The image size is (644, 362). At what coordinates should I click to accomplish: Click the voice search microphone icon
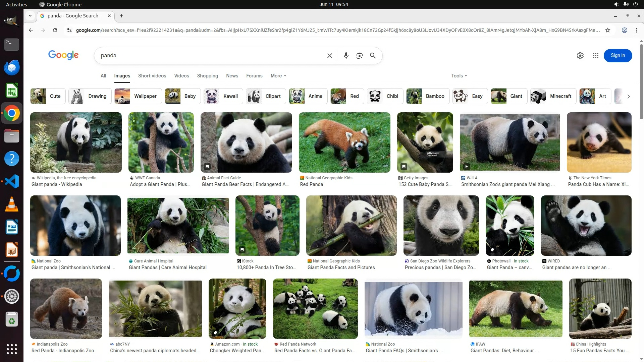[x=346, y=56]
